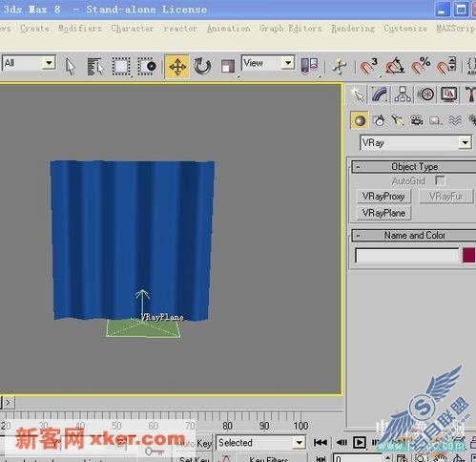Select the Select Object arrow tool

point(71,67)
